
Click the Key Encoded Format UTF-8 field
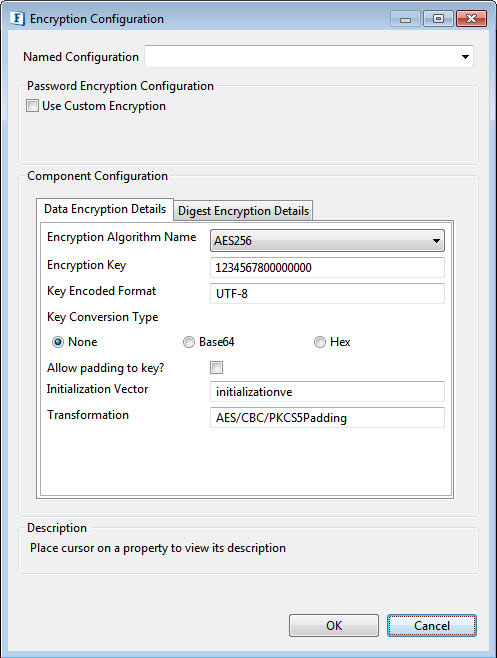(x=327, y=293)
